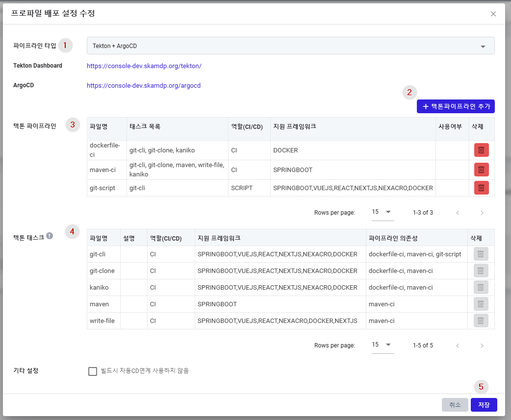This screenshot has height=420, width=511.
Task: Click the SPRINGBOOT framework cell in maven task row
Action: coord(281,304)
